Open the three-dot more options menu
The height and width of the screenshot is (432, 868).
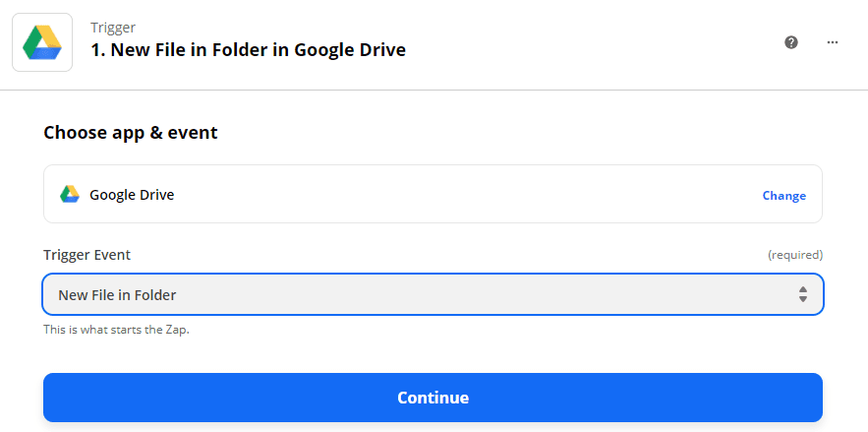tap(833, 42)
